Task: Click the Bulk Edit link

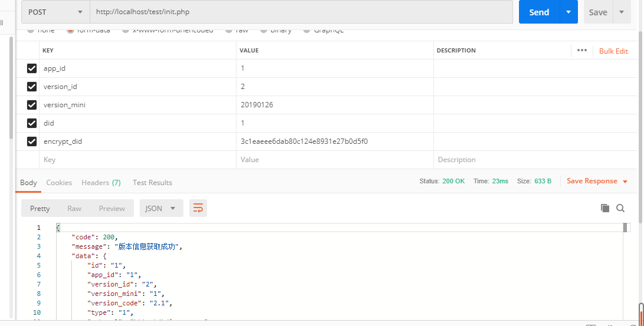Action: [613, 51]
